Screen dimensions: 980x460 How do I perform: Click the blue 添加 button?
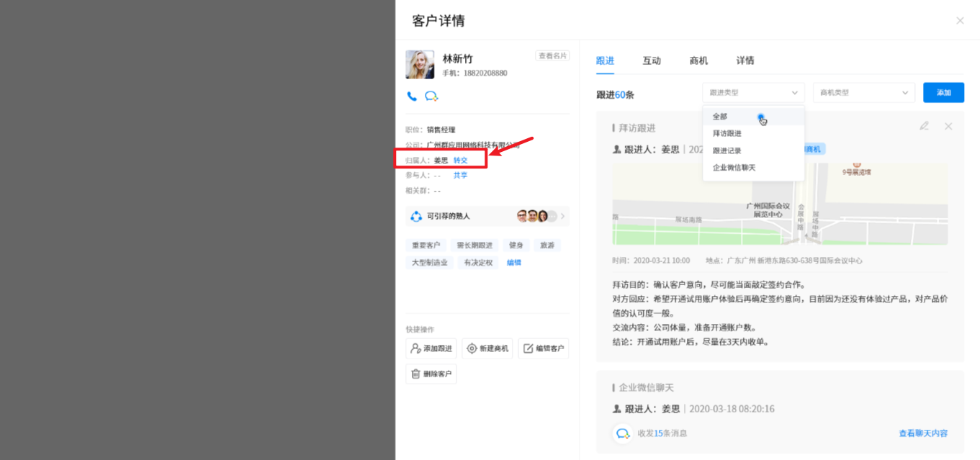tap(943, 93)
